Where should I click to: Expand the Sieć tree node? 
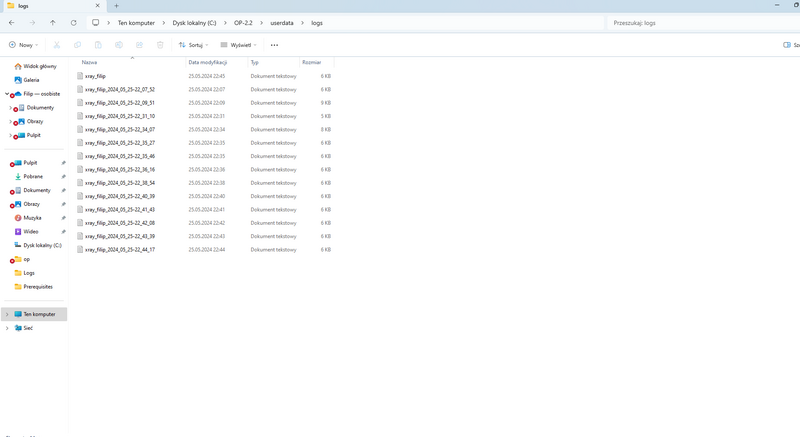click(x=7, y=328)
